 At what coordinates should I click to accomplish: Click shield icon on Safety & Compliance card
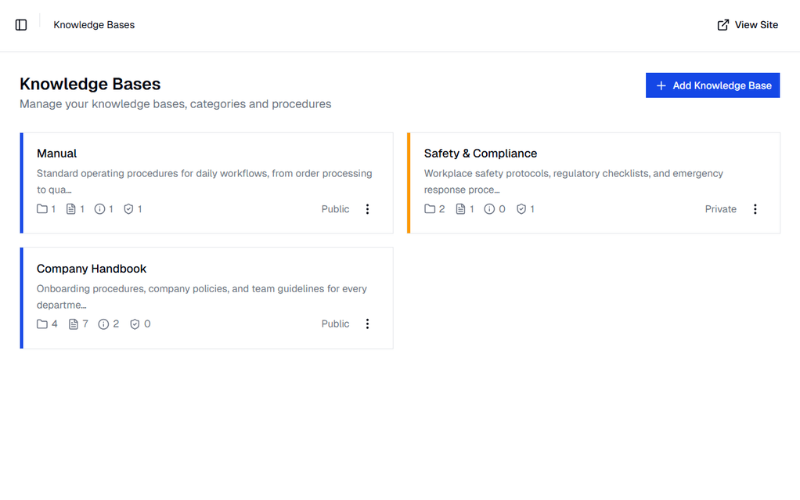point(520,209)
